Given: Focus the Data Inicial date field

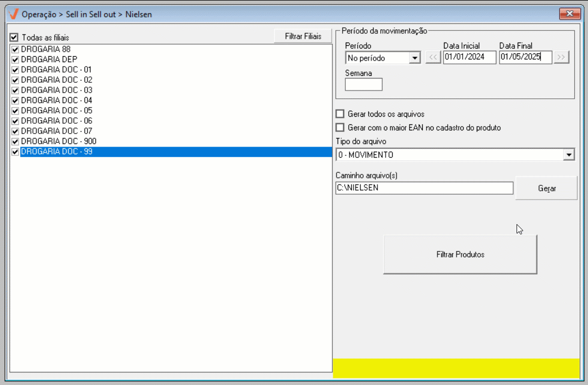Looking at the screenshot, I should 470,57.
